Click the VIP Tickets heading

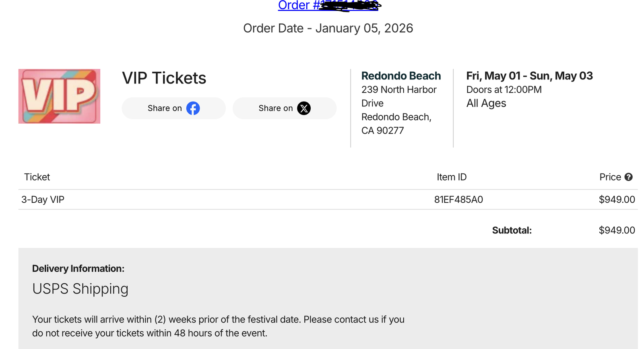click(x=164, y=78)
